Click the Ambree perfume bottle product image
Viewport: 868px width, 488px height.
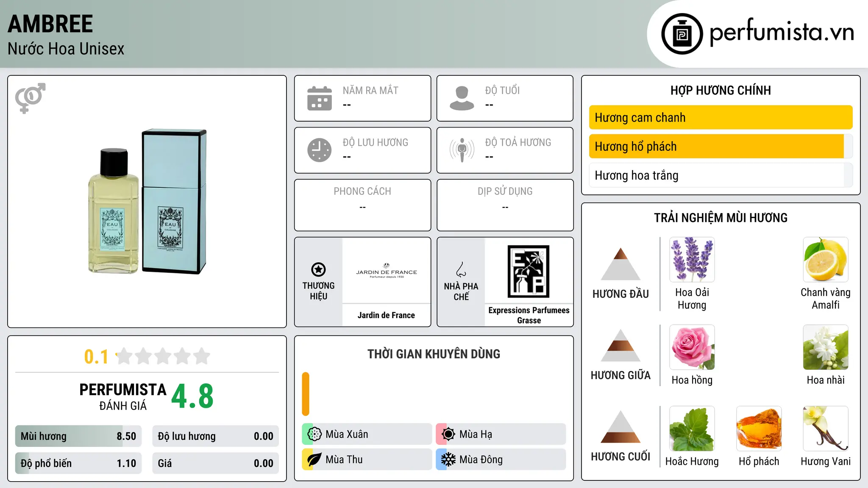point(147,202)
